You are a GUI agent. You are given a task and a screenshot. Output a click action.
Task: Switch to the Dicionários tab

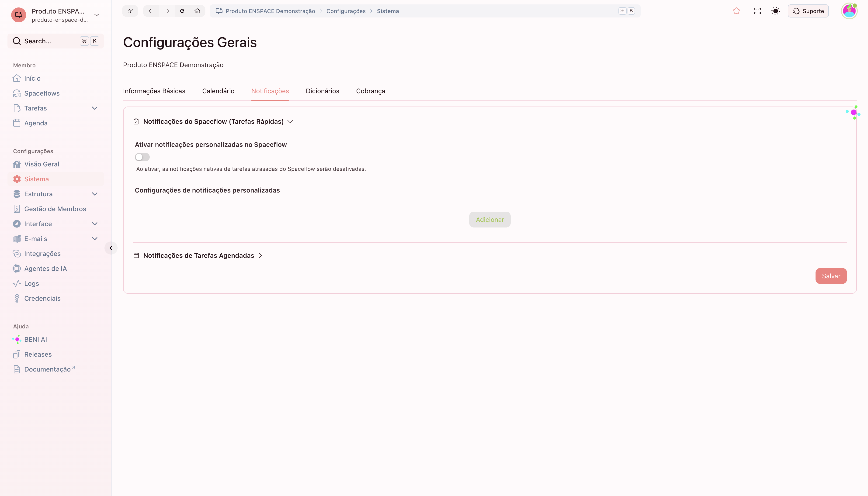point(322,91)
